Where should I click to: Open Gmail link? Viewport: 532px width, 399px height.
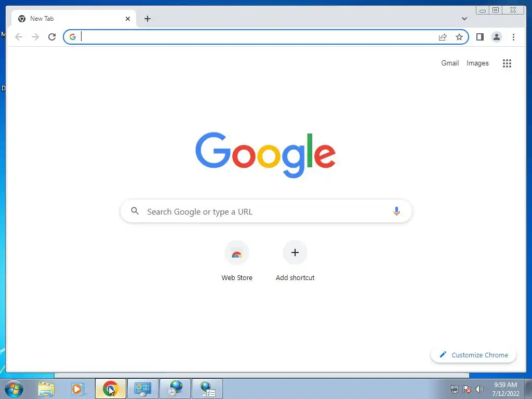pyautogui.click(x=450, y=63)
